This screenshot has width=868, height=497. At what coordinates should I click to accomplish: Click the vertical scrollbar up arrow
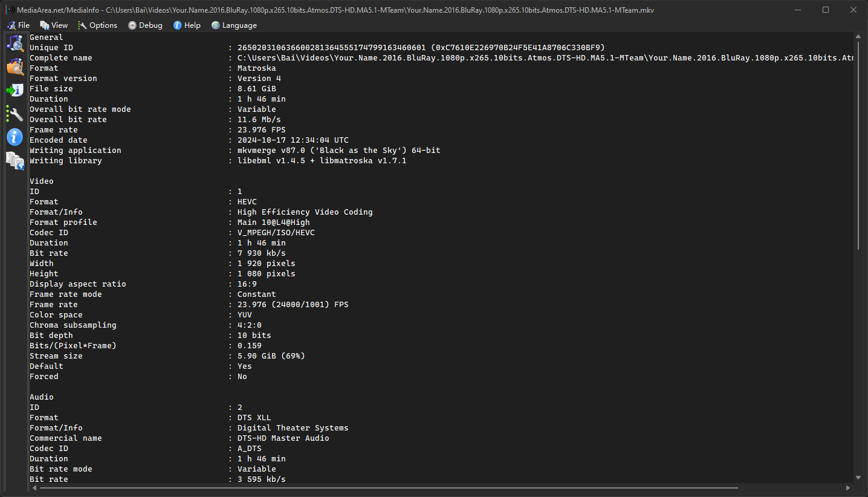coord(858,37)
